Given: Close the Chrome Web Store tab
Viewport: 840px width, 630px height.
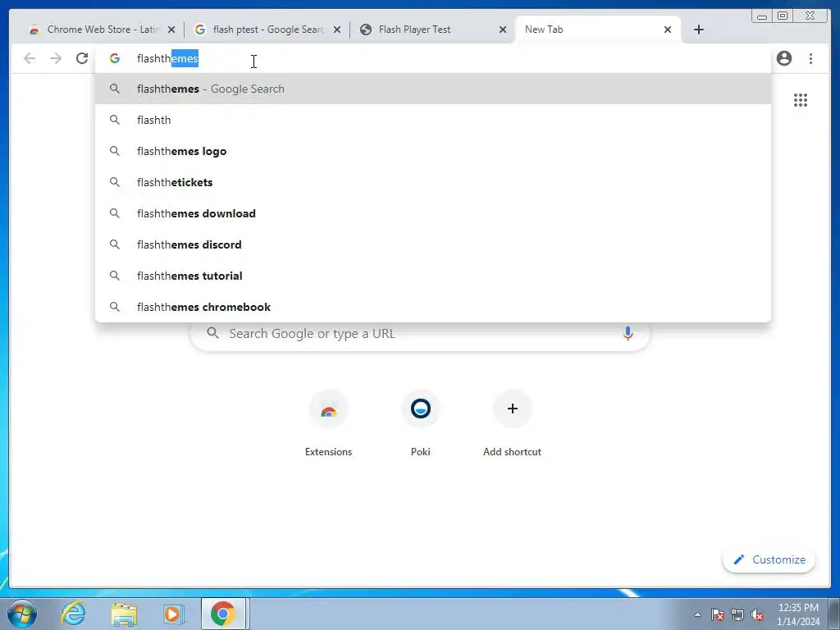Looking at the screenshot, I should (x=171, y=30).
